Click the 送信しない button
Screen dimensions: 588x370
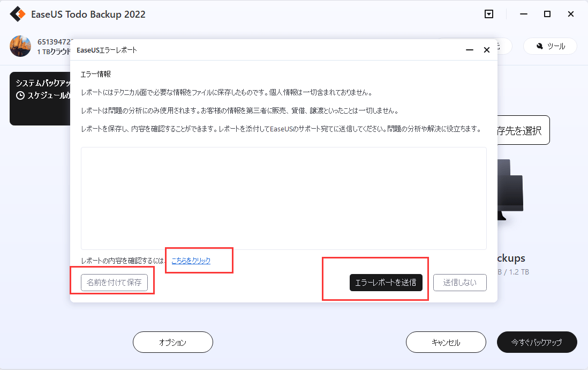[x=460, y=283]
